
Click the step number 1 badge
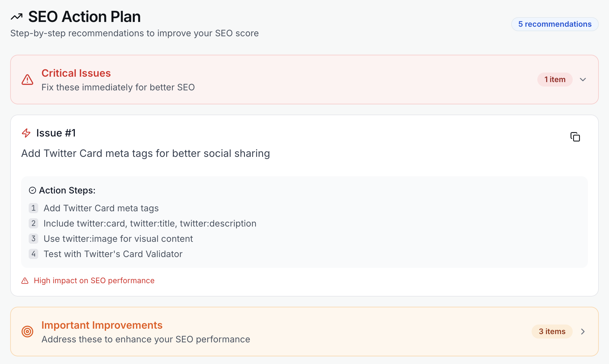(33, 208)
